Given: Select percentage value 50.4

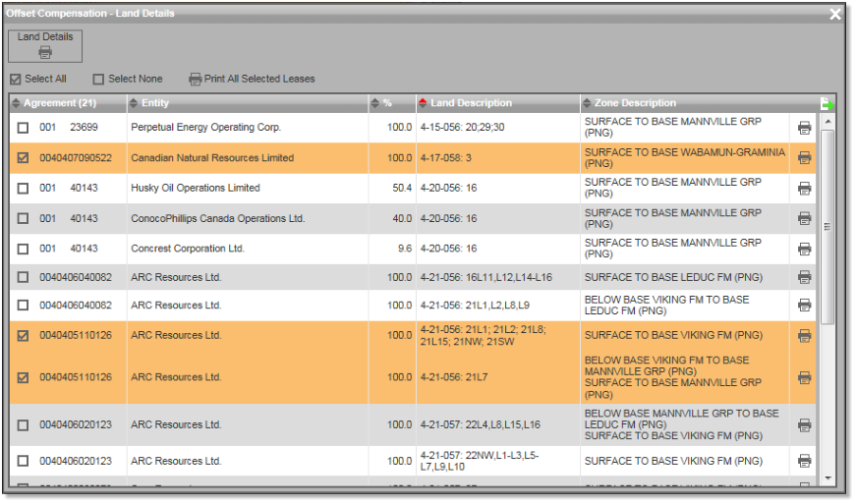Looking at the screenshot, I should (x=402, y=188).
